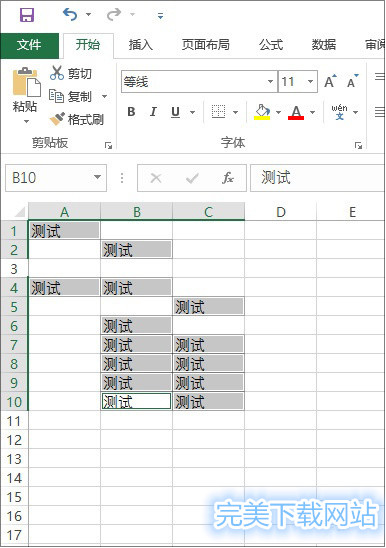Switch to the 公式 tab
This screenshot has width=386, height=548.
click(271, 45)
